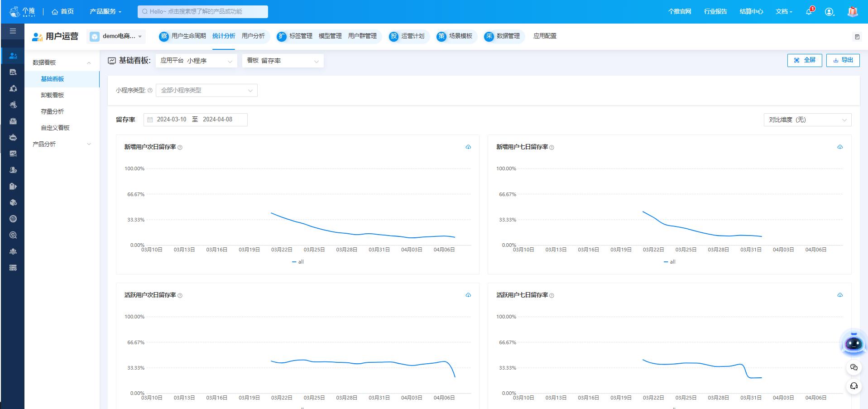Open the 全部小程序类型 dropdown
868x409 pixels.
(x=206, y=90)
